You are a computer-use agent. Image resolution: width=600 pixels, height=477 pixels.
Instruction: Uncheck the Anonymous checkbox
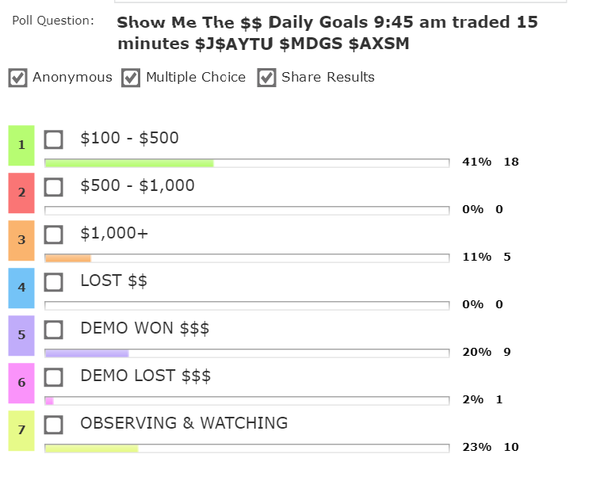point(18,78)
